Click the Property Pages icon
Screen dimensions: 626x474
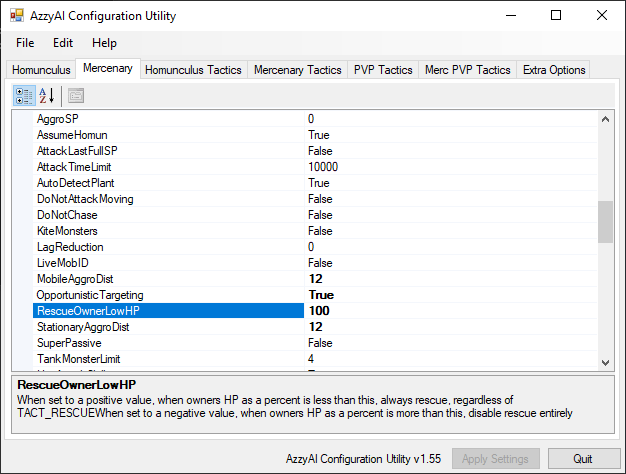pyautogui.click(x=76, y=96)
